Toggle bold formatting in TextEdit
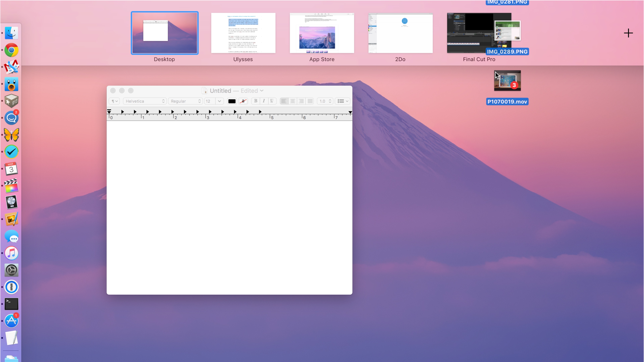The width and height of the screenshot is (644, 362). coord(255,101)
